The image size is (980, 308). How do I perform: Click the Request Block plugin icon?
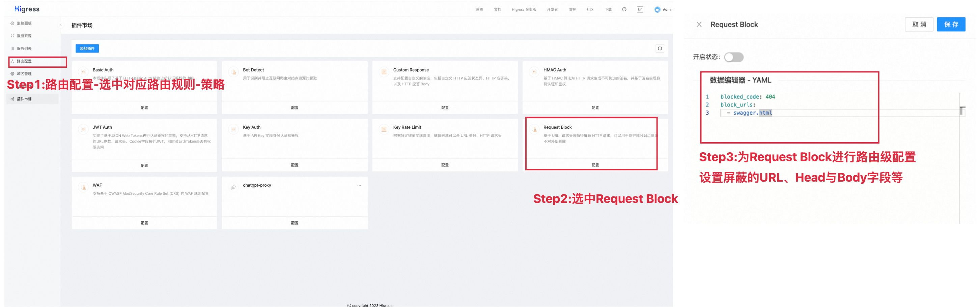click(534, 129)
